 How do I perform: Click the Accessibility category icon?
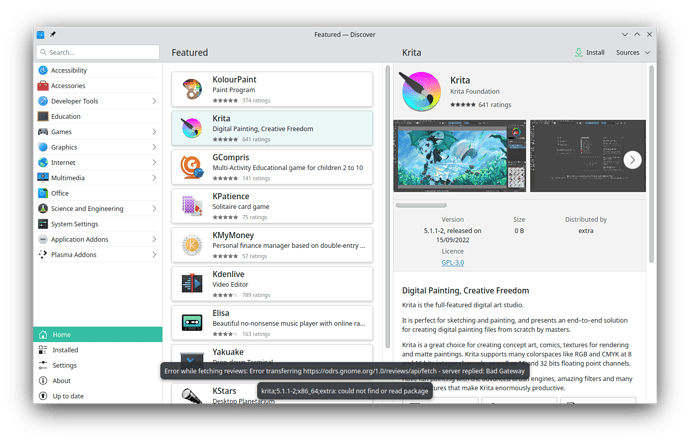click(x=43, y=70)
